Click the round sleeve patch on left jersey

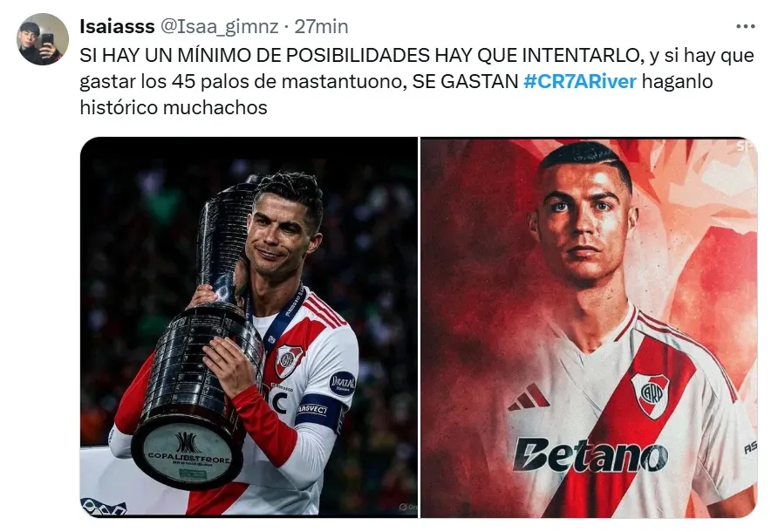(343, 383)
